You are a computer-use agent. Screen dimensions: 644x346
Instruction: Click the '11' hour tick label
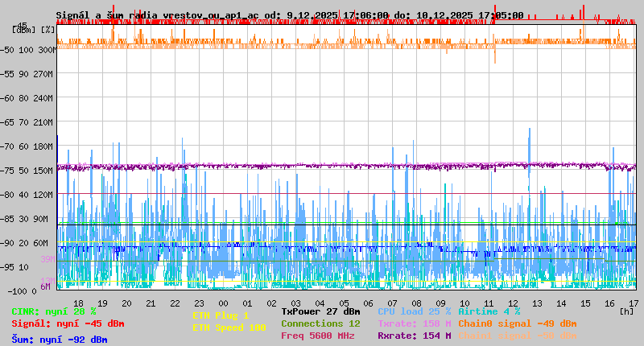click(x=489, y=303)
